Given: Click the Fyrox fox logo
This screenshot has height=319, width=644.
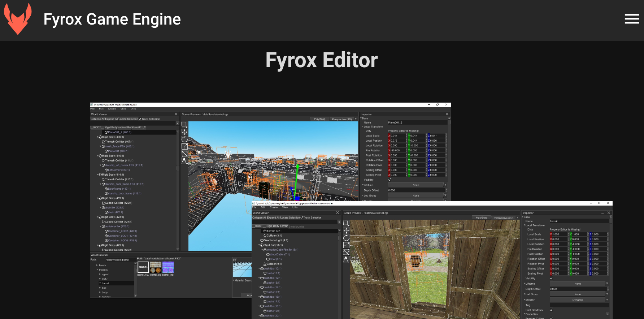Looking at the screenshot, I should point(18,19).
